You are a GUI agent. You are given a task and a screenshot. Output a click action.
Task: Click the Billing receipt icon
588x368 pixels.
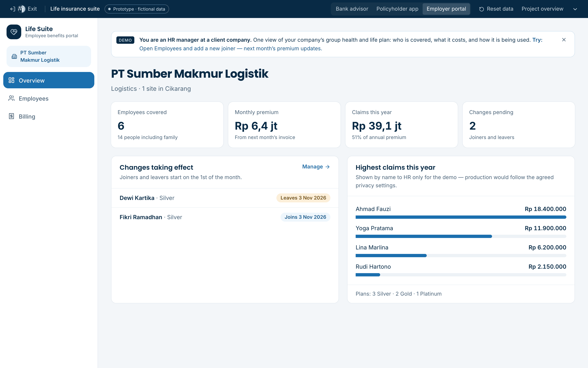point(11,116)
